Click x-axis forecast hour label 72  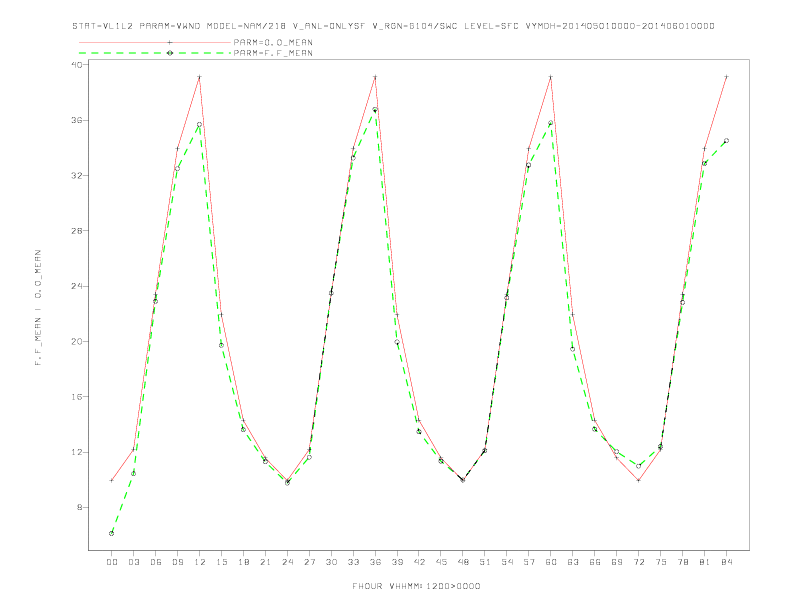[639, 562]
